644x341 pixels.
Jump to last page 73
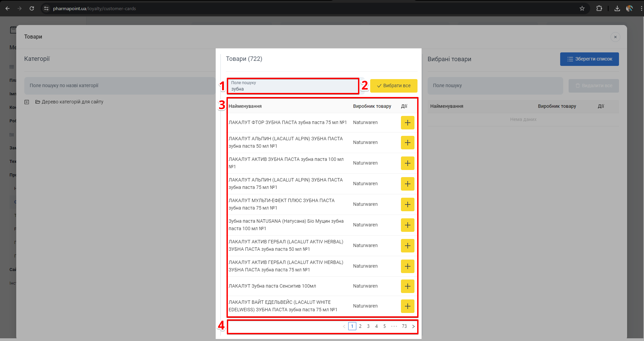[404, 326]
